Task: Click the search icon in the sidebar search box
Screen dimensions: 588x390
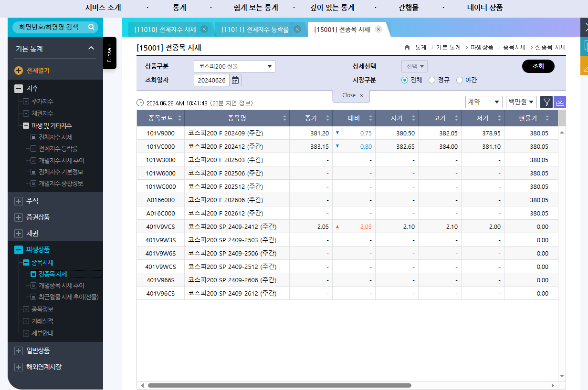Action: tap(91, 27)
